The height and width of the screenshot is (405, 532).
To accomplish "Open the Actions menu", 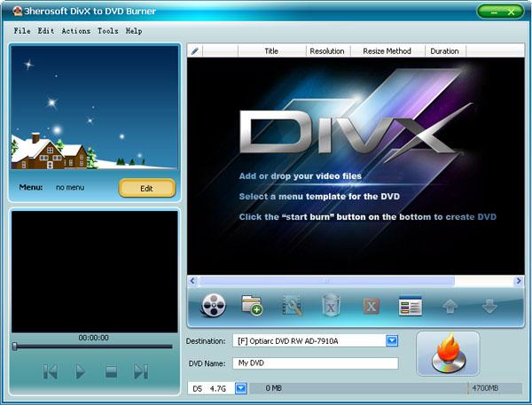I will click(76, 31).
